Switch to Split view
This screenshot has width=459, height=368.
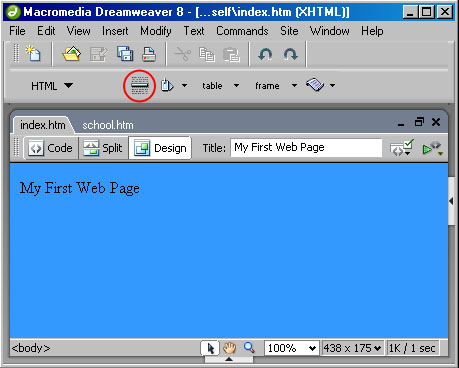click(x=103, y=148)
